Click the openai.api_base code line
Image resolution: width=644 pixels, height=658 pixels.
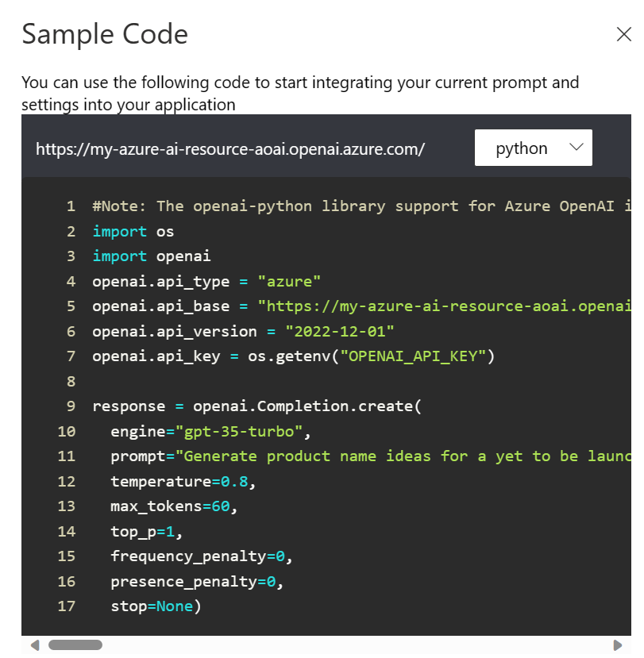pyautogui.click(x=361, y=306)
